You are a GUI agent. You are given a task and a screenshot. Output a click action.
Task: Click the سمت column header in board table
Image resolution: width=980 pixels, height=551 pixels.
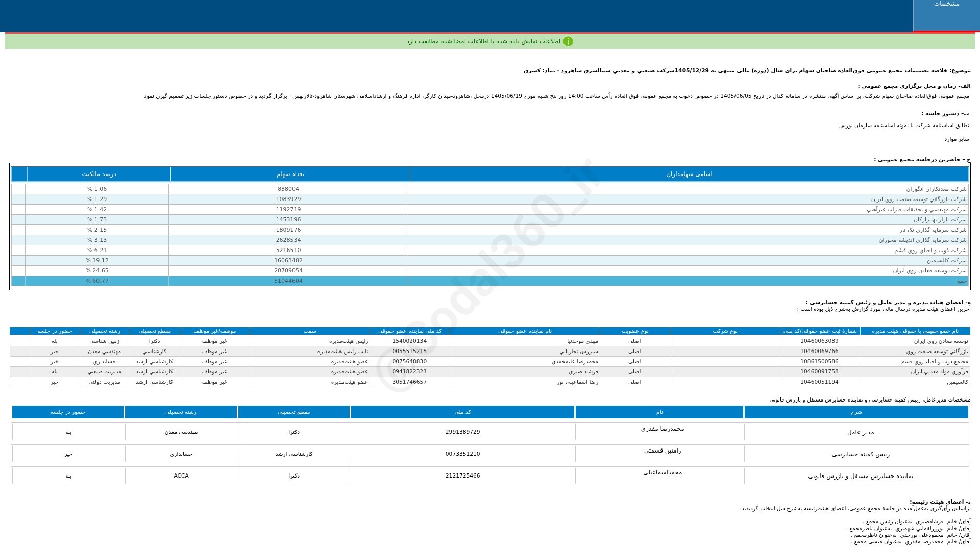pos(310,331)
